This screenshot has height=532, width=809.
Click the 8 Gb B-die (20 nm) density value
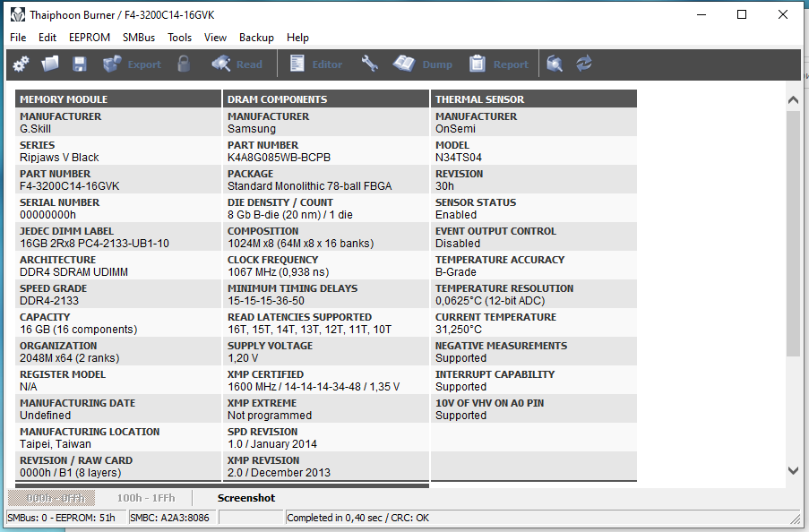(290, 215)
